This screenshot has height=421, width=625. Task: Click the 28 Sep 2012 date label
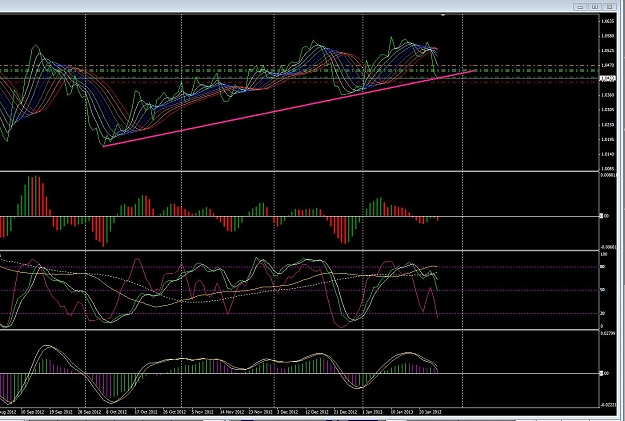pos(89,412)
